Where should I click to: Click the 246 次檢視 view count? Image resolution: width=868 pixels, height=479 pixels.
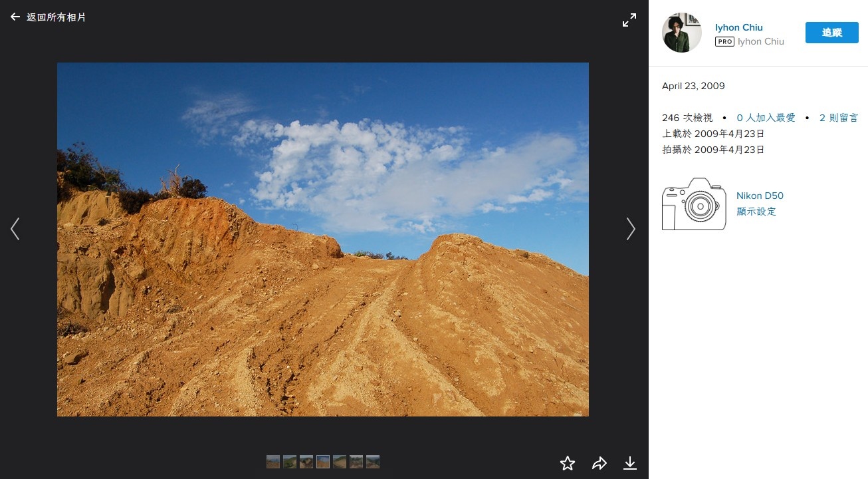click(x=687, y=118)
